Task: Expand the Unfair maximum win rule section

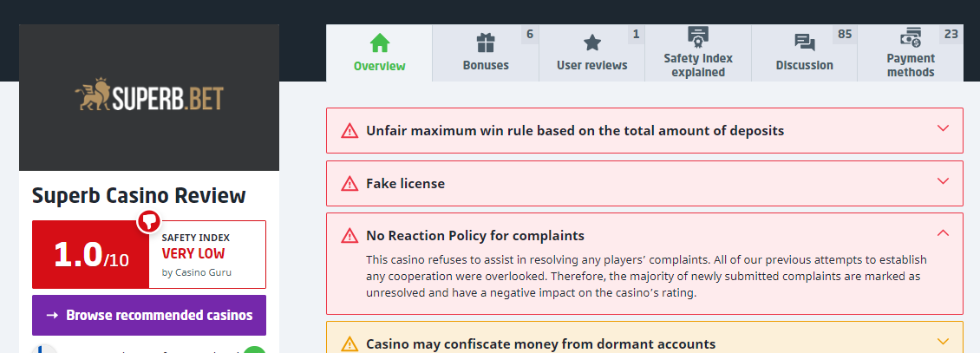Action: click(944, 129)
